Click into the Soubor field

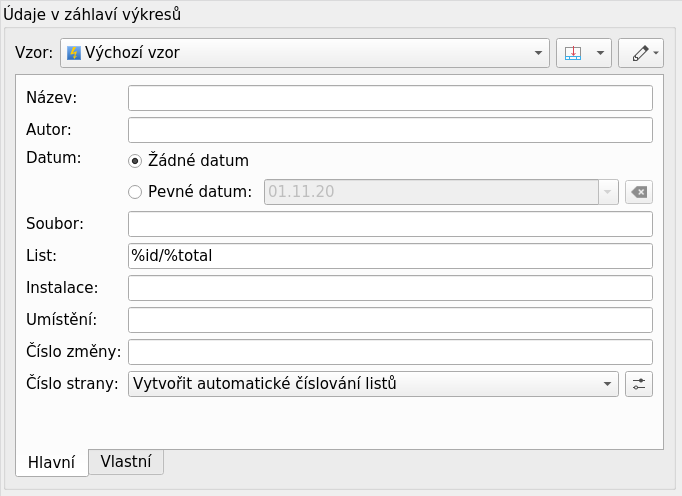tap(390, 224)
